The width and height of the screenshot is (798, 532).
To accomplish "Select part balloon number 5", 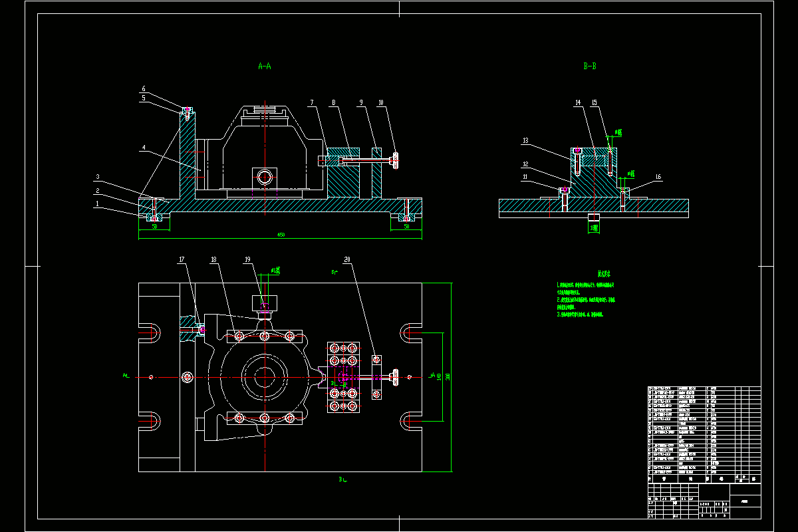I will [x=143, y=98].
